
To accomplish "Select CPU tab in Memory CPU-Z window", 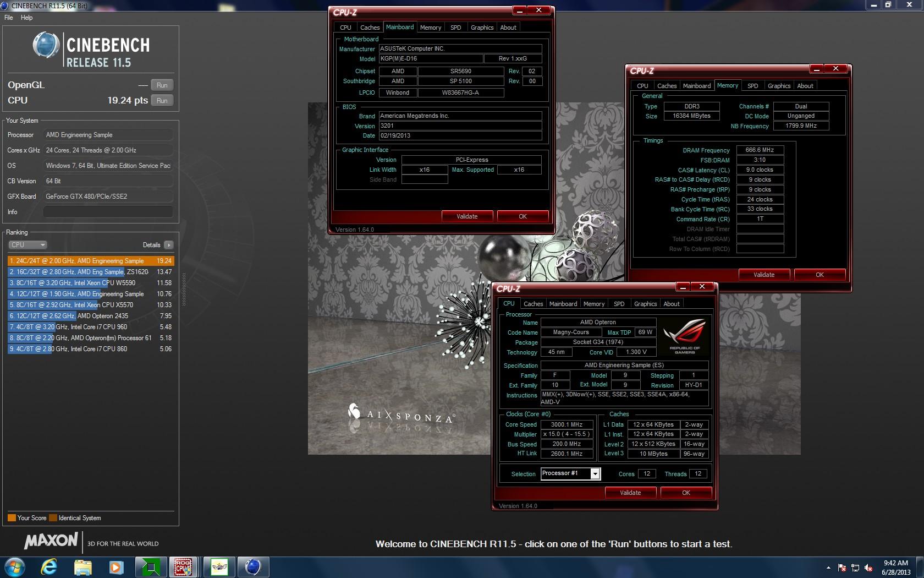I will pos(642,86).
